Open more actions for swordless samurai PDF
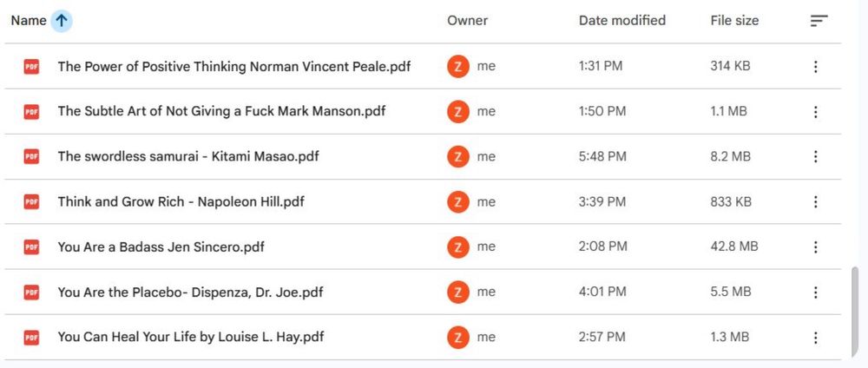The width and height of the screenshot is (868, 368). coord(815,157)
